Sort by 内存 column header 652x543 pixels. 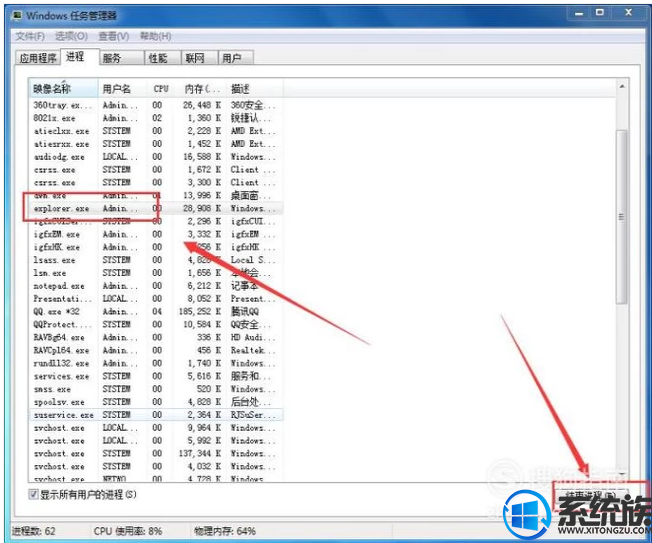pos(200,88)
